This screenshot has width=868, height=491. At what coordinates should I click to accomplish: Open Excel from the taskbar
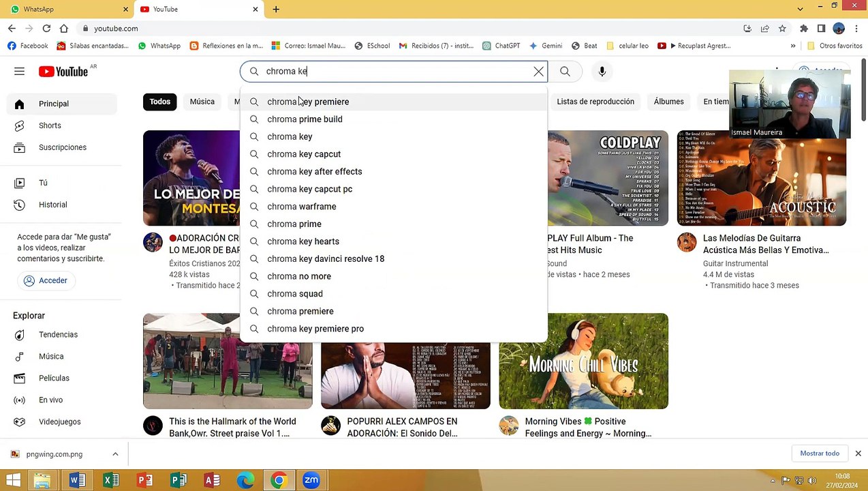point(111,480)
